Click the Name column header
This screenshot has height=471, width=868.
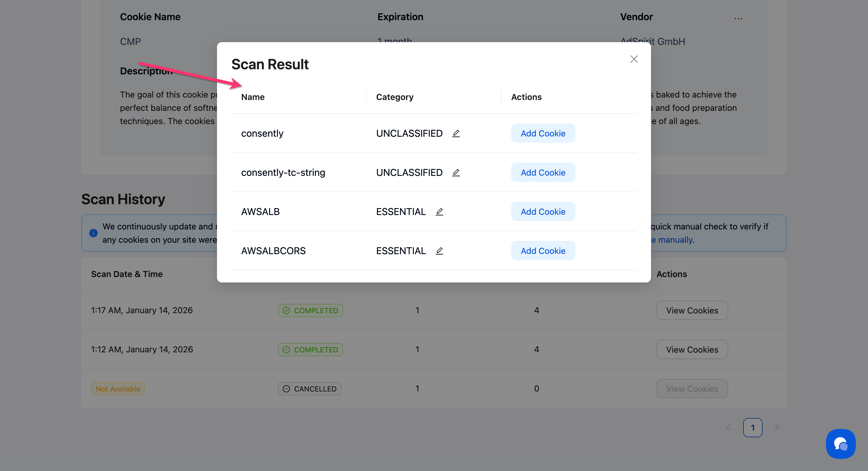253,97
